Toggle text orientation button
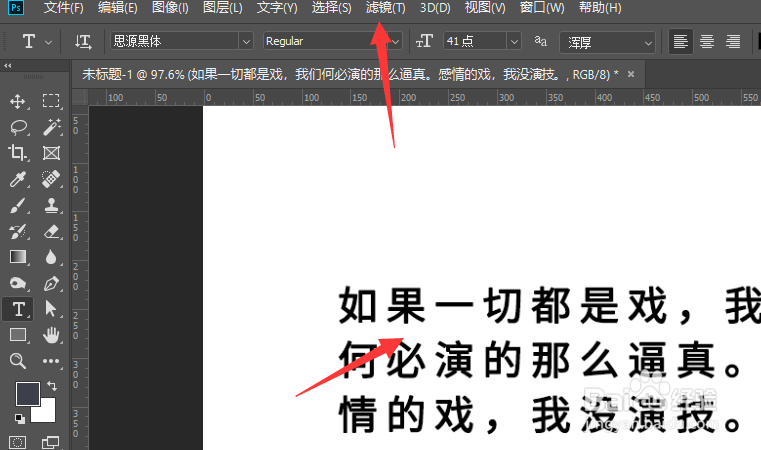The height and width of the screenshot is (450, 761). (x=83, y=42)
